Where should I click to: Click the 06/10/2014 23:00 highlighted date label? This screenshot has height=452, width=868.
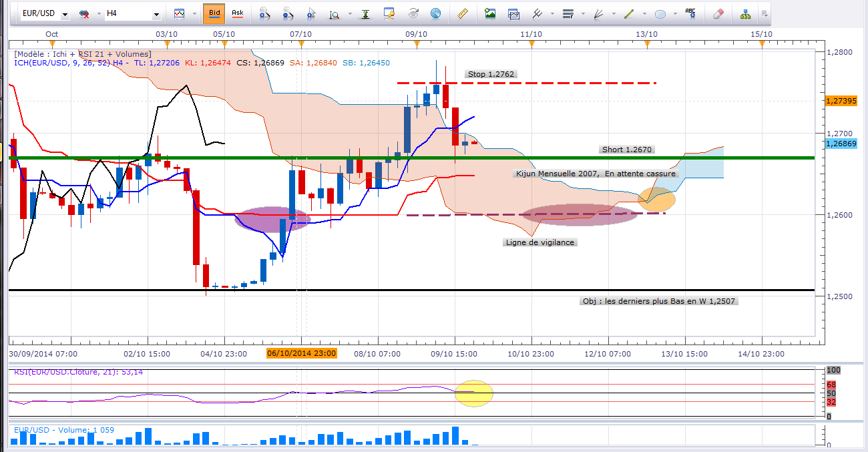click(x=302, y=353)
